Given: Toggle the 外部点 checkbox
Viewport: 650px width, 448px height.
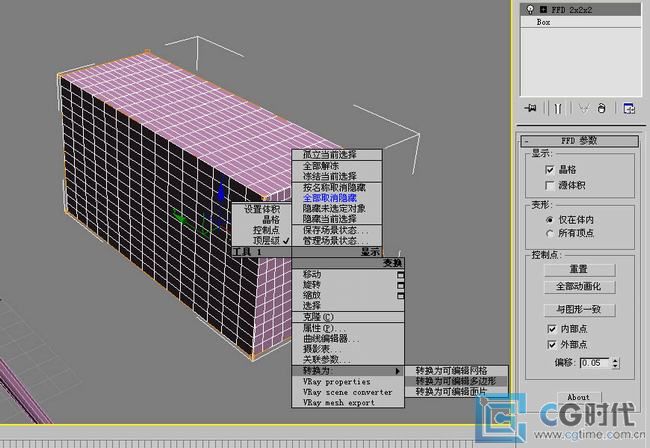Looking at the screenshot, I should [552, 344].
